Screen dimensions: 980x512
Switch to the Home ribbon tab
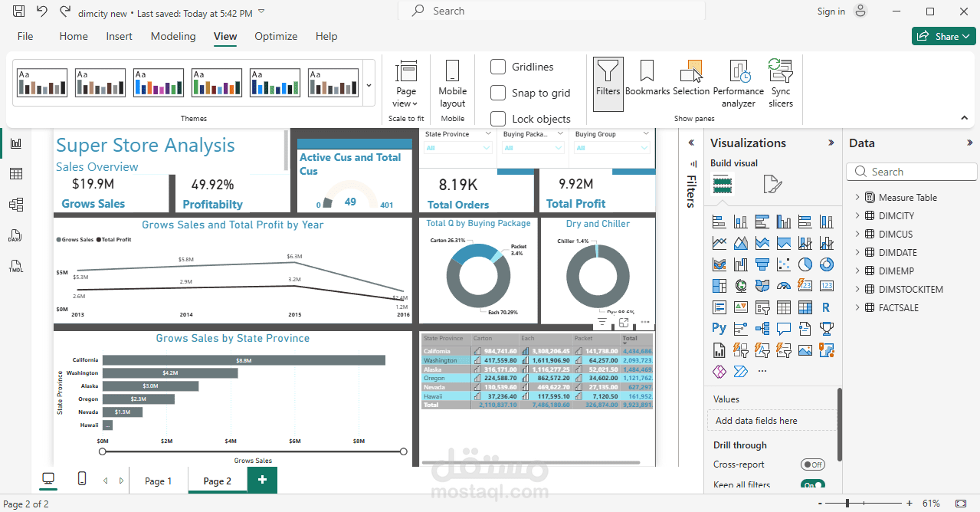[x=74, y=36]
